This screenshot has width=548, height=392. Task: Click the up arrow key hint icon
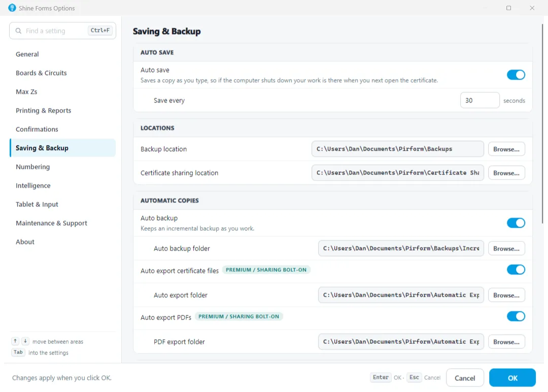pyautogui.click(x=15, y=341)
